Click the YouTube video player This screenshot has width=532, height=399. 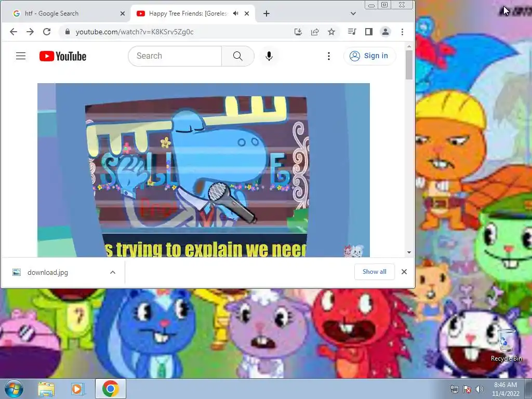click(x=204, y=170)
